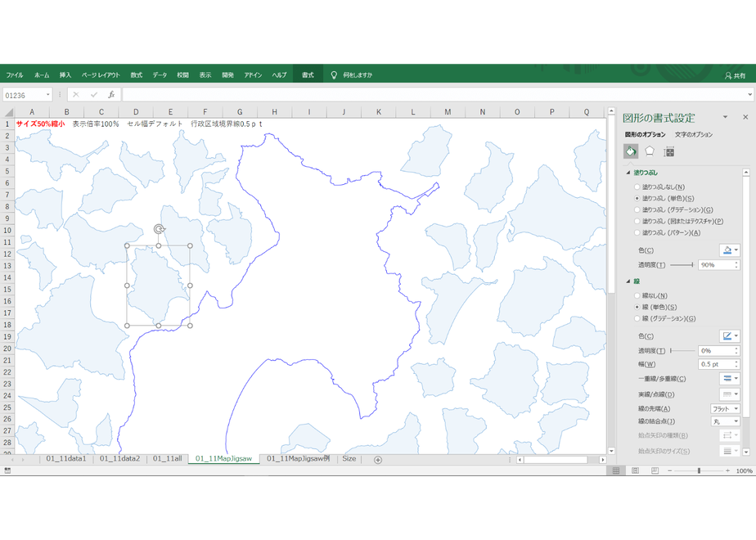Switch to sheet tab 01_11MapJigsaw例
This screenshot has height=540, width=756.
(x=299, y=459)
